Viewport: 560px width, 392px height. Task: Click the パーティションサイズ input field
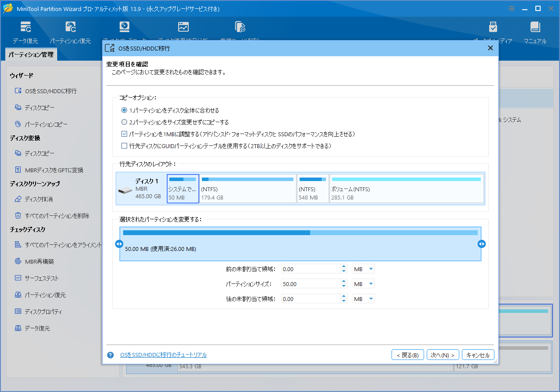point(311,284)
